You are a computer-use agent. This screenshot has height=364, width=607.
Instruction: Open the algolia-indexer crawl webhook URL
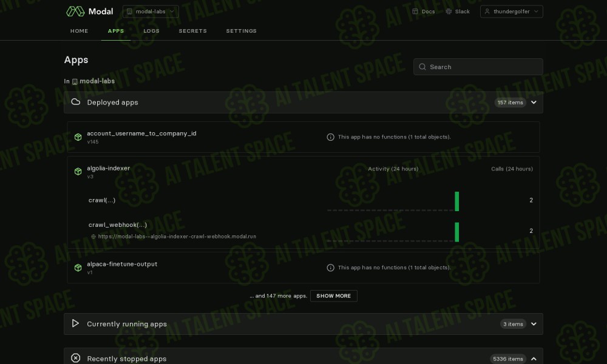(177, 237)
